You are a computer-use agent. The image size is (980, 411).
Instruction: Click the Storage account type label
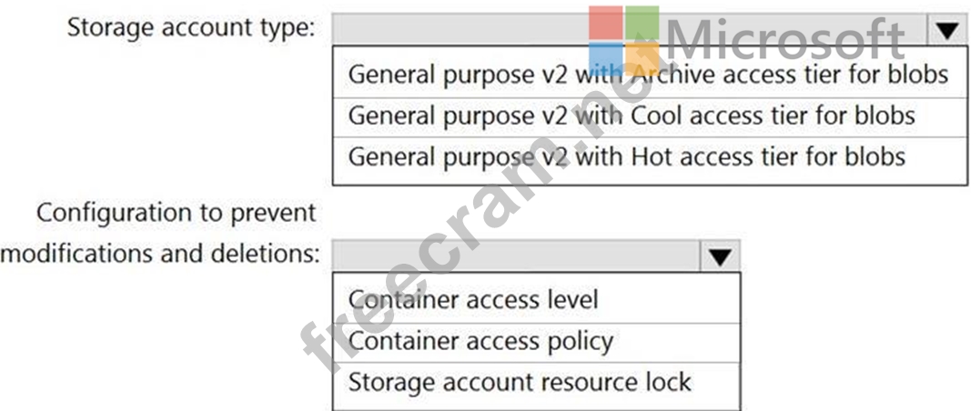coord(191,28)
